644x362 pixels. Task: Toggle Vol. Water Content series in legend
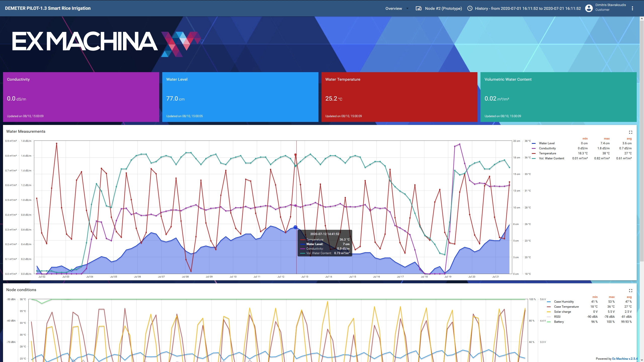click(x=551, y=158)
